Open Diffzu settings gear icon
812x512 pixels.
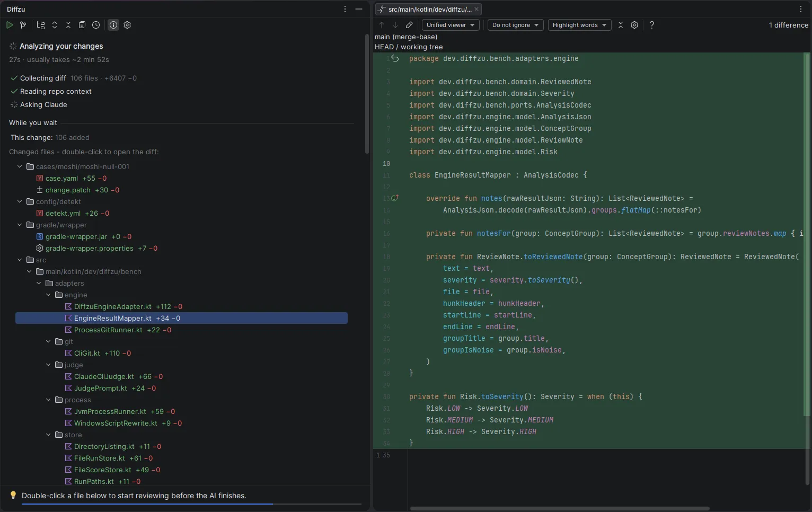click(127, 25)
